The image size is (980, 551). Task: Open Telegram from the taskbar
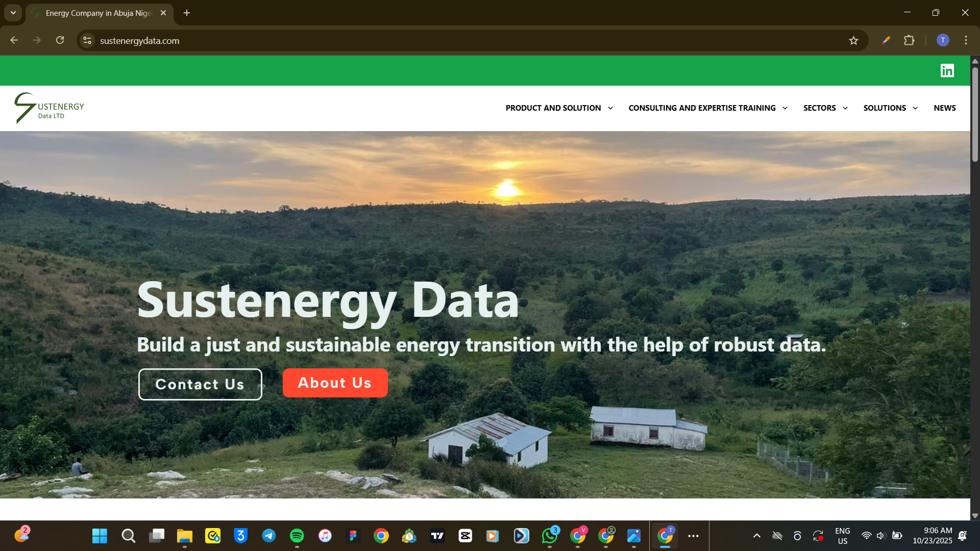coord(269,536)
